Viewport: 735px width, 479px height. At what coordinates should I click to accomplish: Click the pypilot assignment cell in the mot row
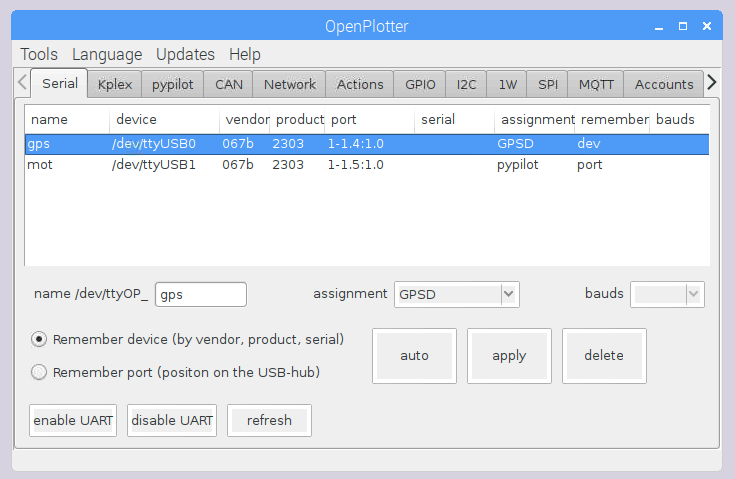click(518, 165)
